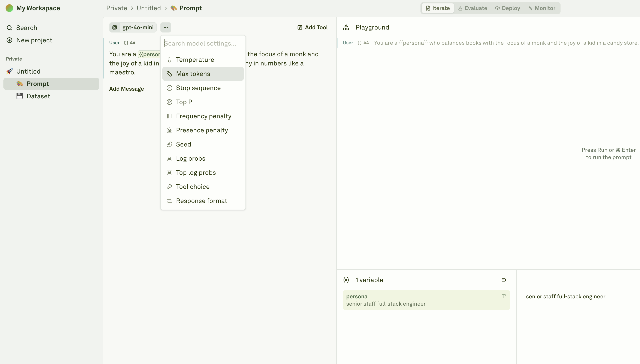
Task: Click the New project plus icon
Action: 9,40
